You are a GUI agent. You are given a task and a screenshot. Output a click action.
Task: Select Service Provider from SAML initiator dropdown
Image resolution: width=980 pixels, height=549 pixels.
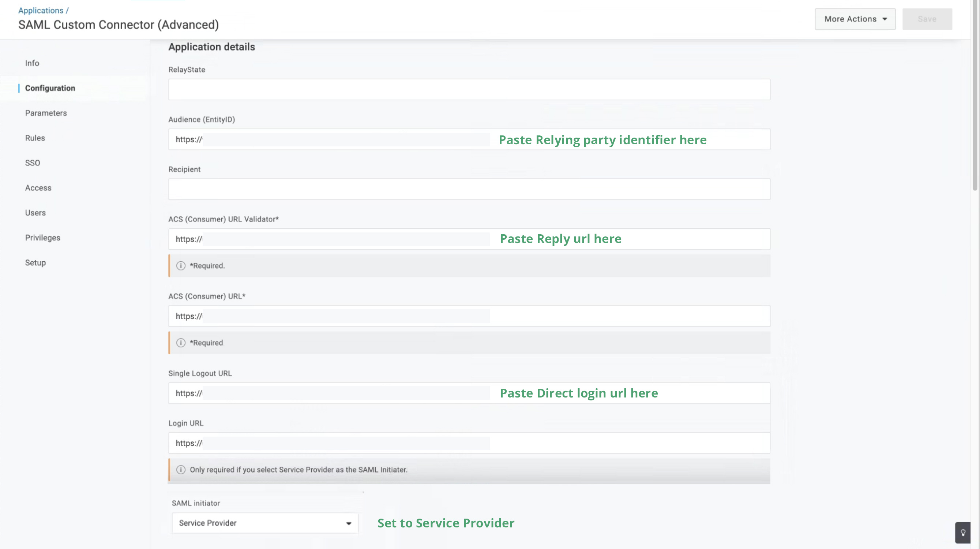coord(264,523)
